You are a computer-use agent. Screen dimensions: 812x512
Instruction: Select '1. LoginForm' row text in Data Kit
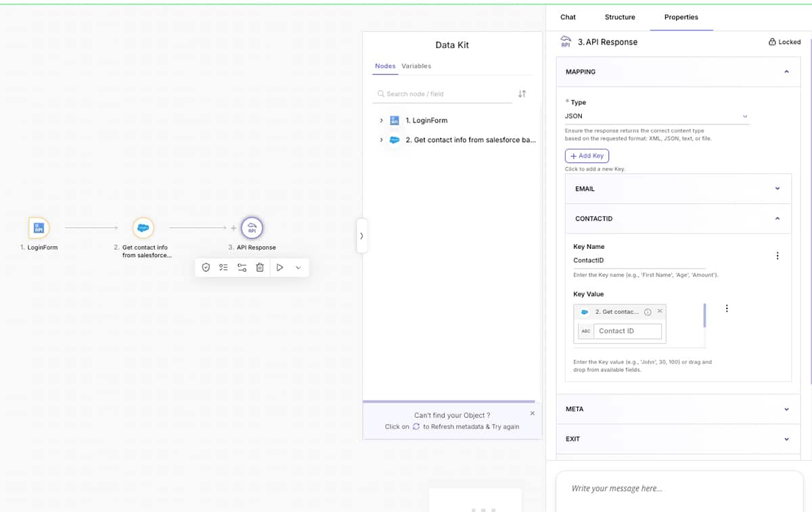click(426, 120)
